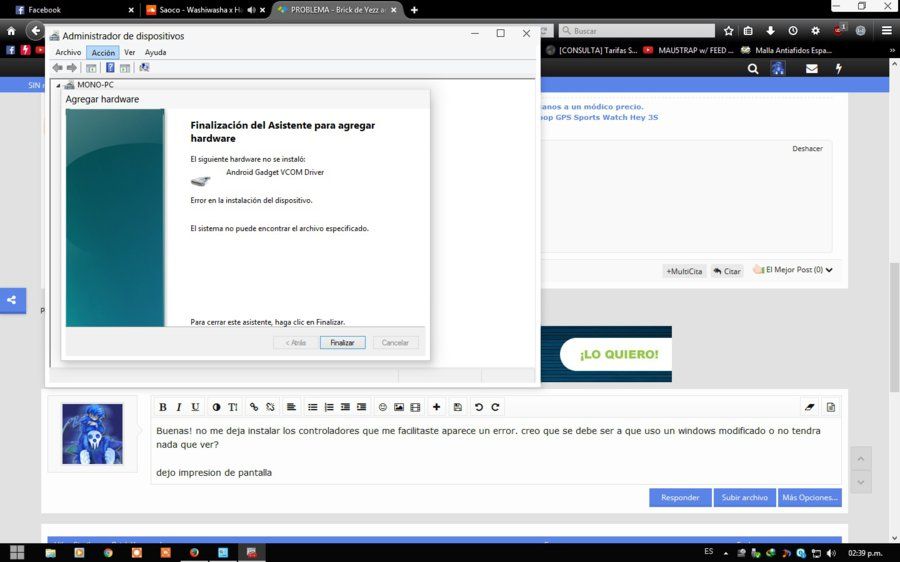Screen dimensions: 900x562
Task: Apply italic formatting in reply editor
Action: coord(179,407)
